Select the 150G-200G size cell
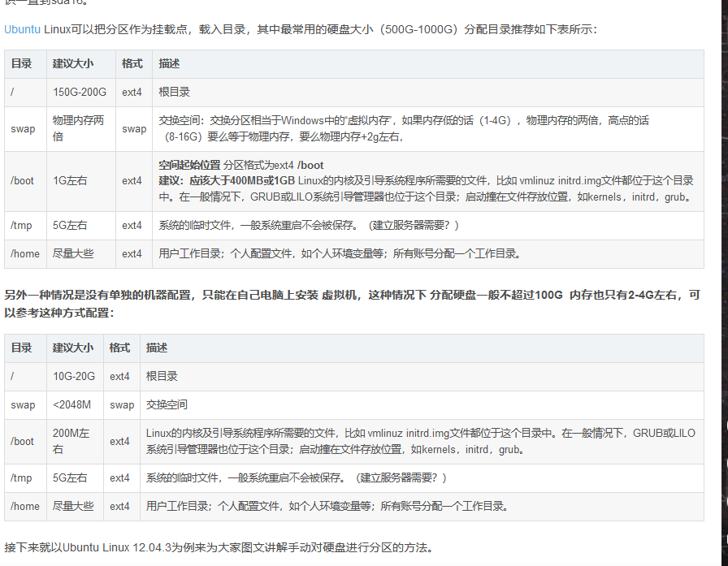The width and height of the screenshot is (728, 566). pos(80,92)
